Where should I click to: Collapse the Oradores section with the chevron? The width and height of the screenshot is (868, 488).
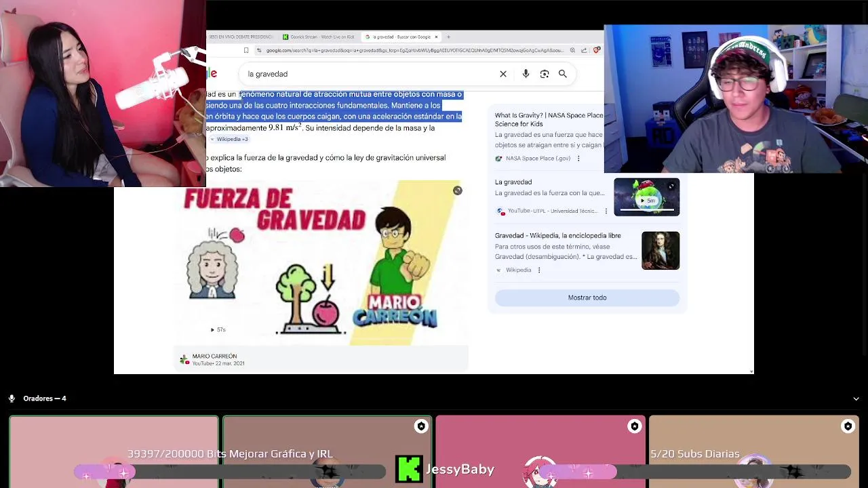coord(856,399)
